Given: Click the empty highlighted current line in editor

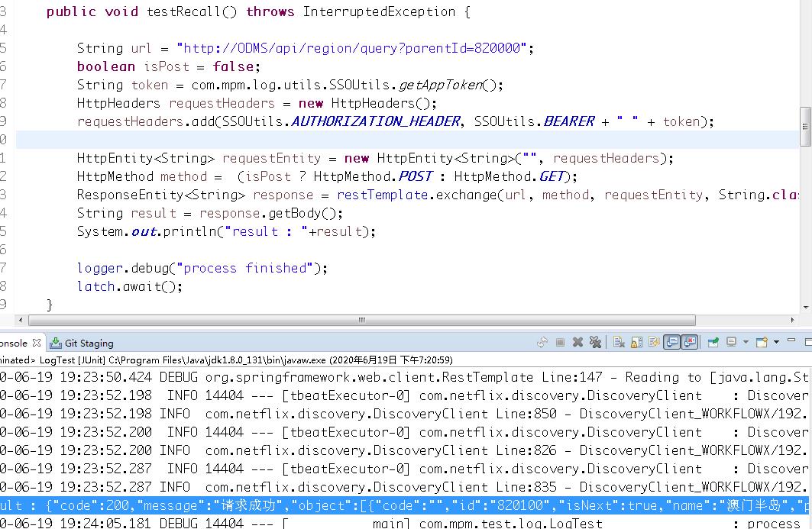Looking at the screenshot, I should point(407,140).
